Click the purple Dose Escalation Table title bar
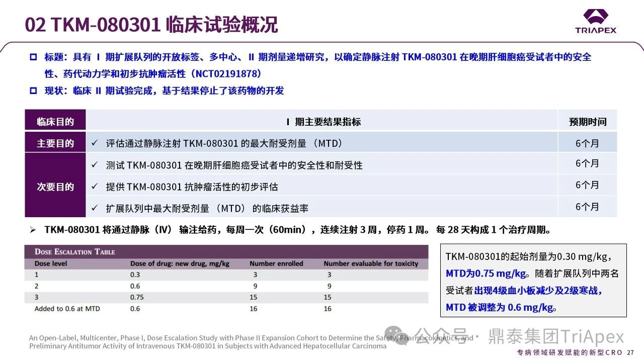644x362 pixels. pyautogui.click(x=226, y=251)
